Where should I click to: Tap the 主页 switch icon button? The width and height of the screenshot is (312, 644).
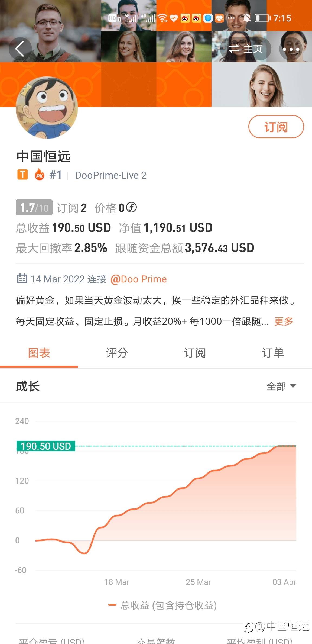245,49
